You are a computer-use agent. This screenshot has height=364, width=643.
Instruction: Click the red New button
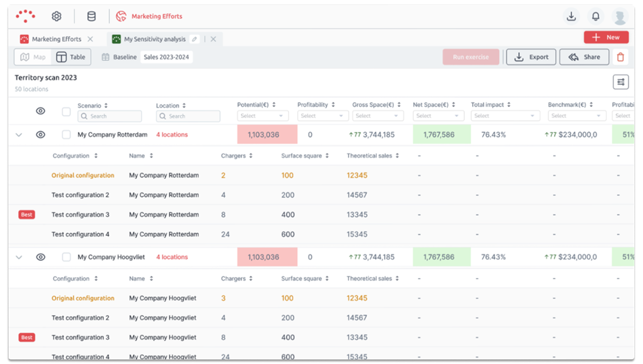606,37
